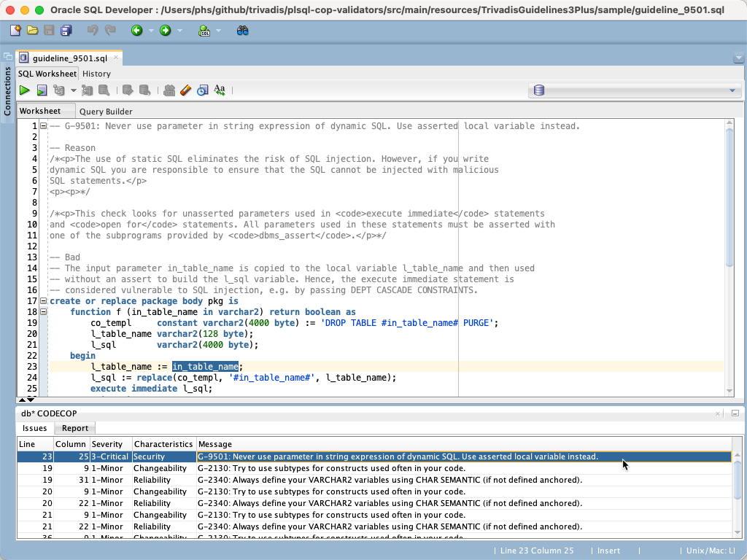
Task: Click the window list icon above Connections
Action: [x=7, y=56]
